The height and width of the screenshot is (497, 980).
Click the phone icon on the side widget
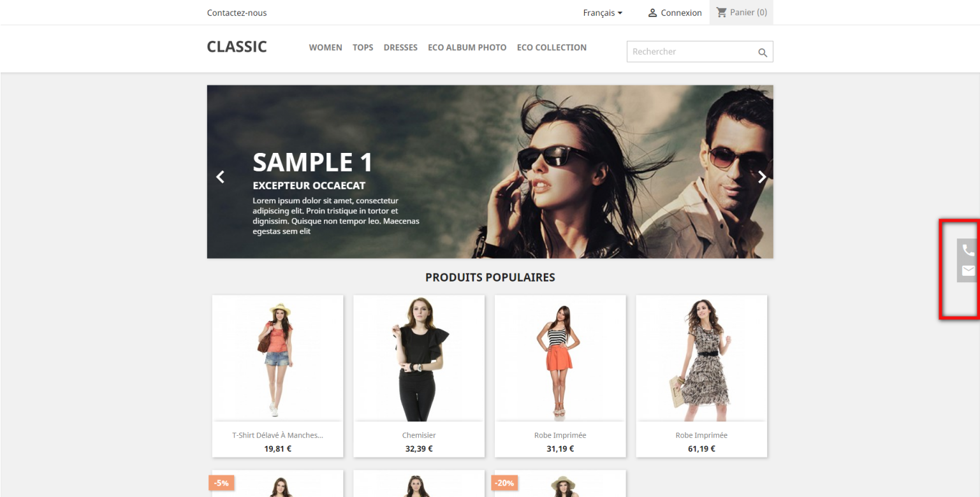point(969,250)
